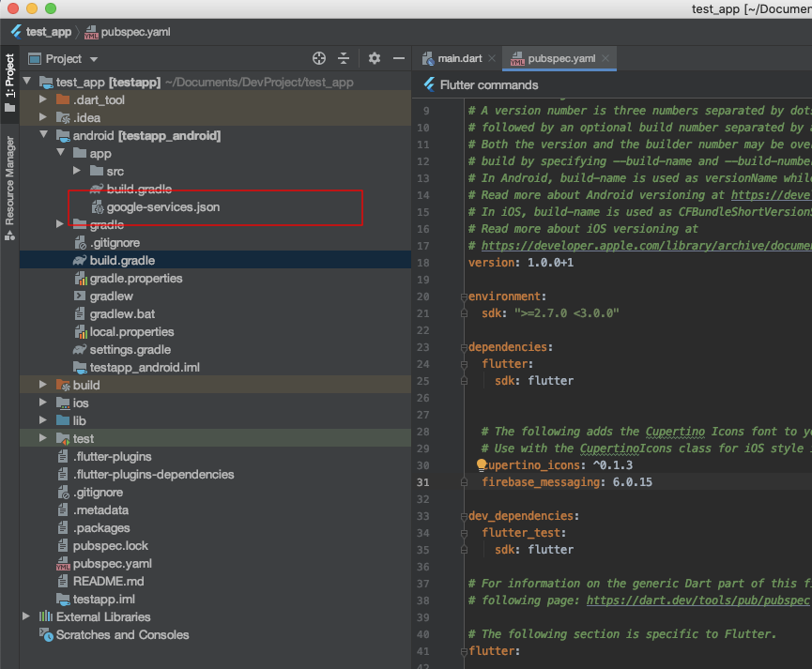Open the developer.apple.com link on line 17
The image size is (812, 669).
(x=646, y=246)
